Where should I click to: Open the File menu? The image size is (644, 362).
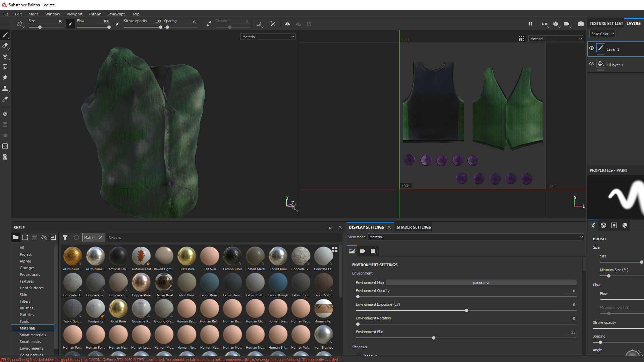[x=5, y=14]
